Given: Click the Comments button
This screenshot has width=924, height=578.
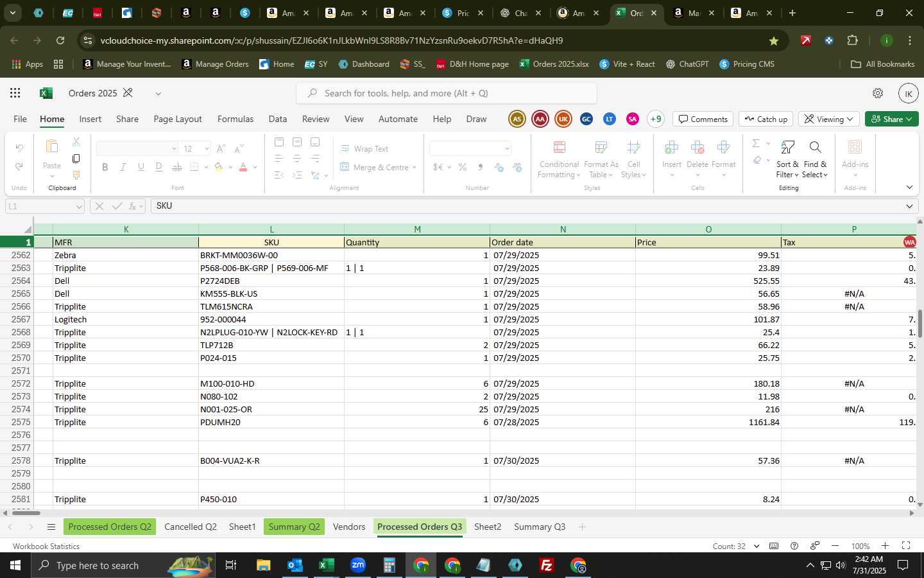Looking at the screenshot, I should point(703,119).
